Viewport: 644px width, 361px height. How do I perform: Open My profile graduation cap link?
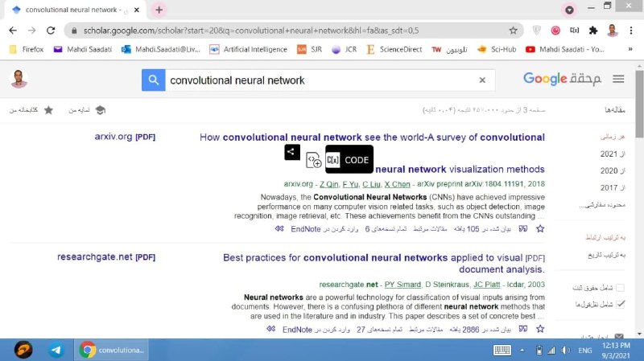(x=87, y=110)
